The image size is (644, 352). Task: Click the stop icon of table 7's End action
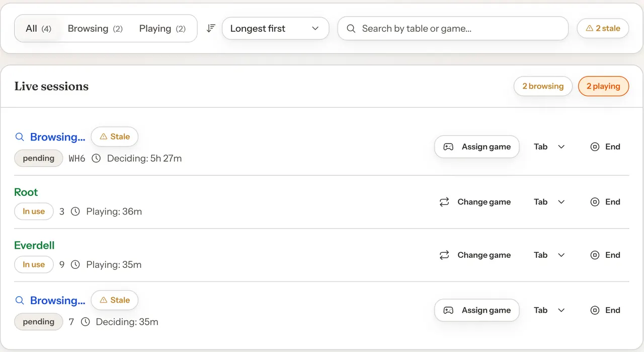tap(595, 311)
